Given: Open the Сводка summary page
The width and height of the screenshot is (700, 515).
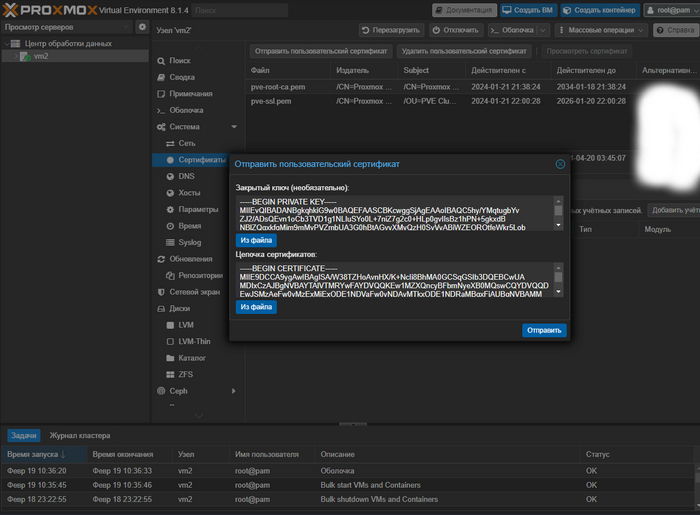Looking at the screenshot, I should tap(182, 77).
